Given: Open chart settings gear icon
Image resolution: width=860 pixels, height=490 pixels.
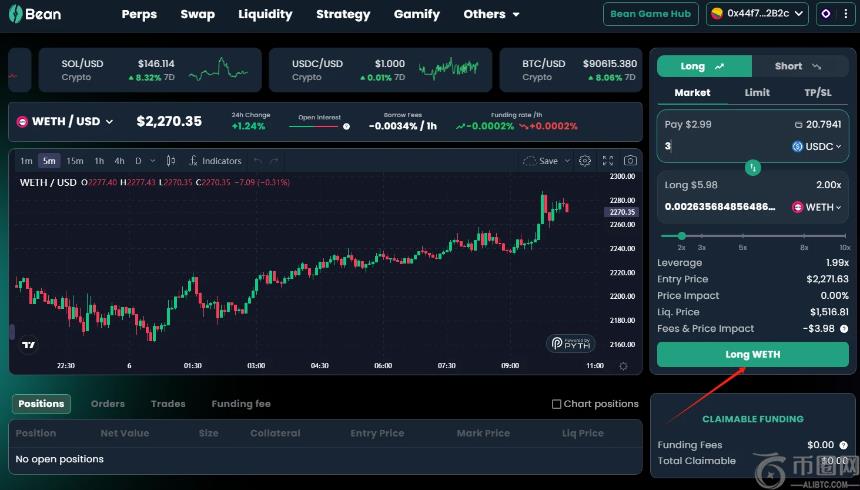Looking at the screenshot, I should click(585, 161).
